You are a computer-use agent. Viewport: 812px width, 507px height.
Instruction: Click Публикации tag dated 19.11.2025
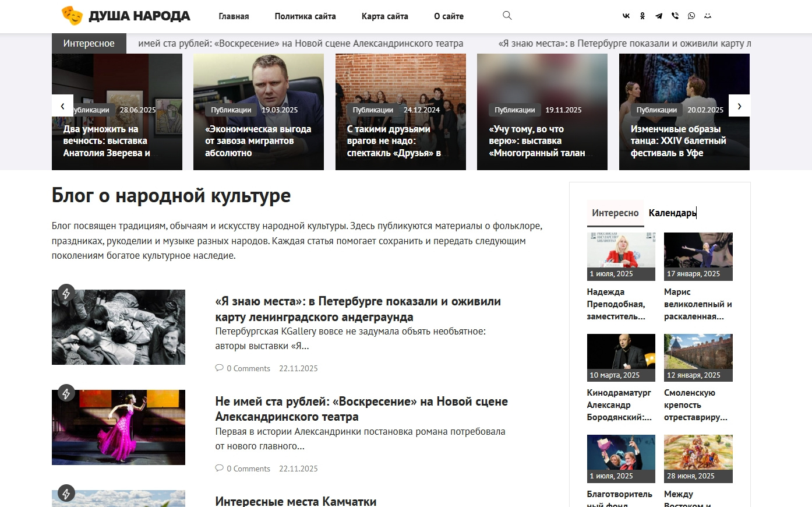515,110
